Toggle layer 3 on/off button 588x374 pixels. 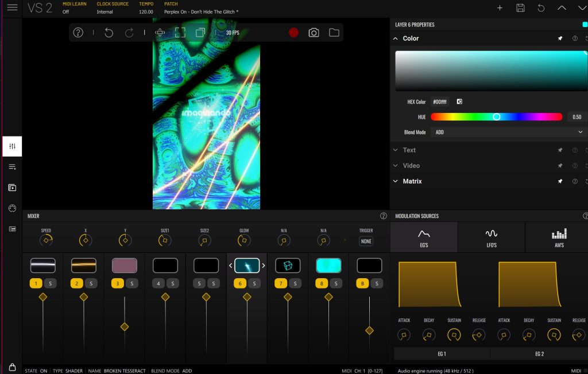118,283
